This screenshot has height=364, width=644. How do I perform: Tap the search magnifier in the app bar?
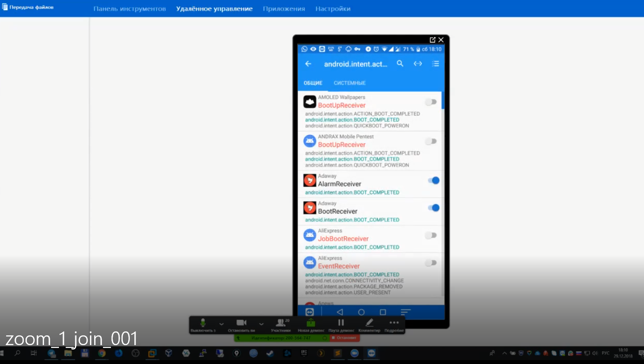coord(400,64)
